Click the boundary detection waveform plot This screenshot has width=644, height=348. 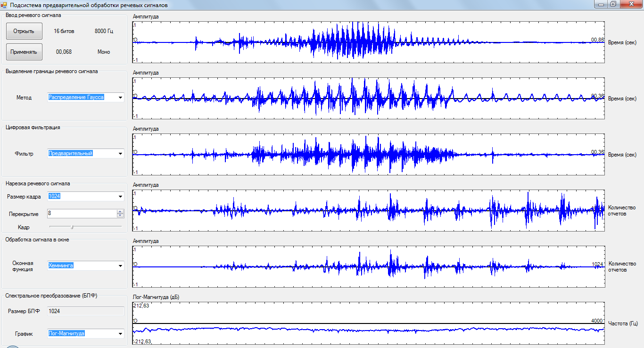pyautogui.click(x=368, y=98)
